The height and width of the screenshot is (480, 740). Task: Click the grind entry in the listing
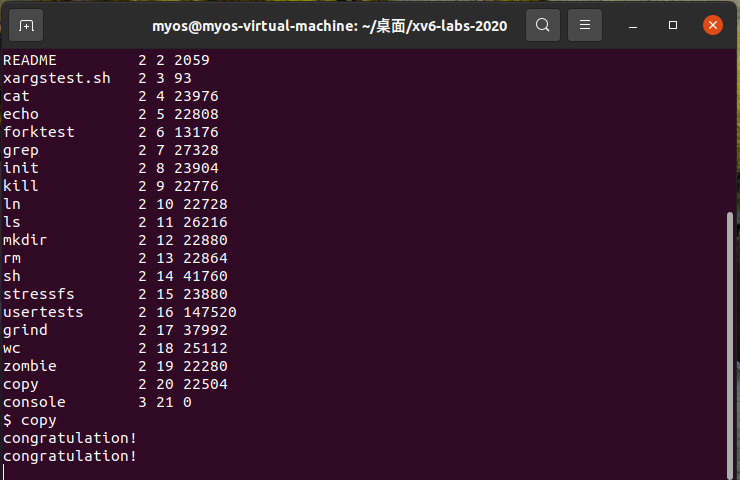point(25,330)
